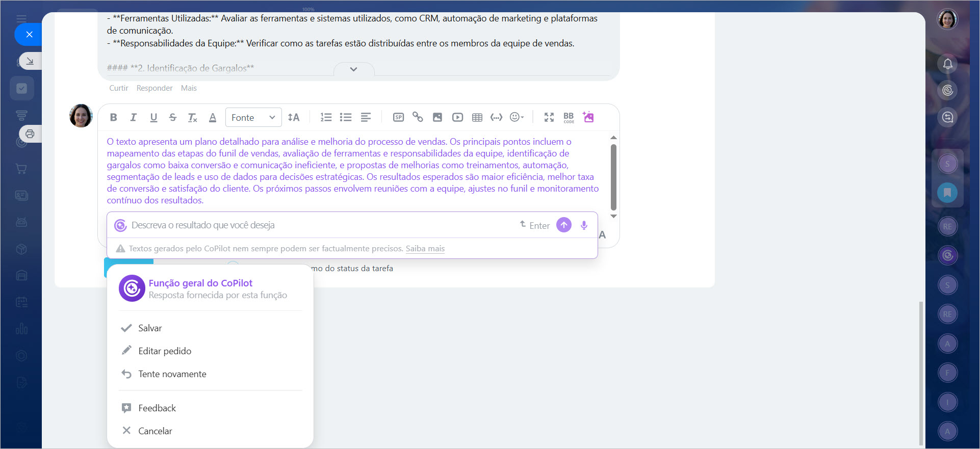Open the text color picker

point(213,118)
